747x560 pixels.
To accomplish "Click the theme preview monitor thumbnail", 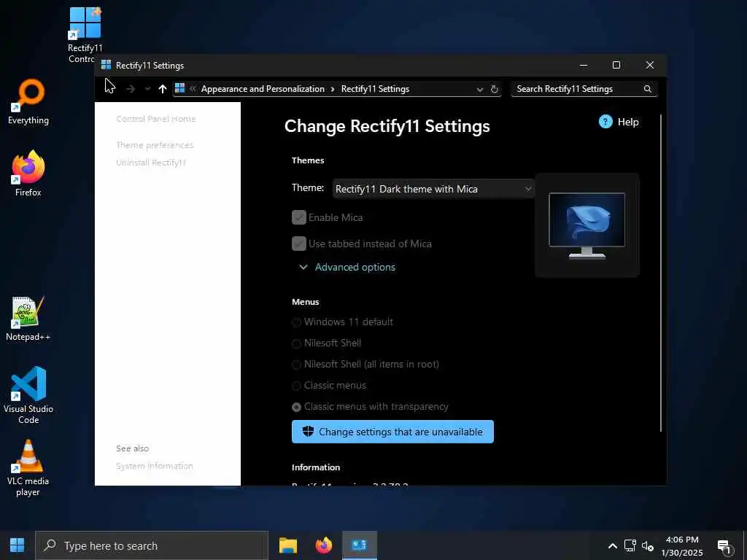I will coord(587,225).
